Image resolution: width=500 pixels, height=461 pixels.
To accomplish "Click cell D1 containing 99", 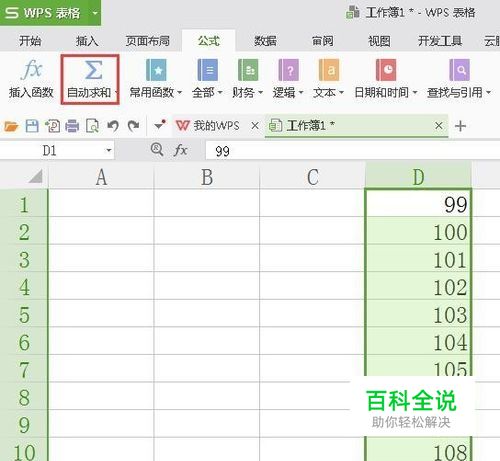I will click(418, 203).
